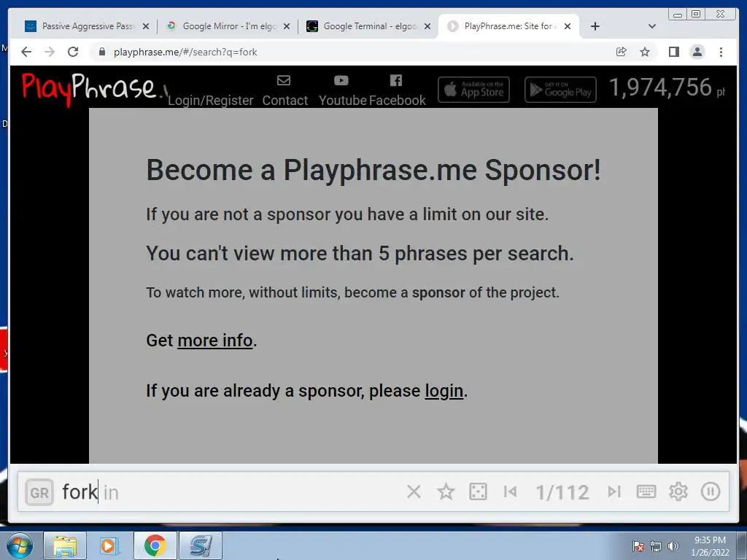Switch to the Google Mirror tab
This screenshot has width=747, height=560.
point(229,26)
